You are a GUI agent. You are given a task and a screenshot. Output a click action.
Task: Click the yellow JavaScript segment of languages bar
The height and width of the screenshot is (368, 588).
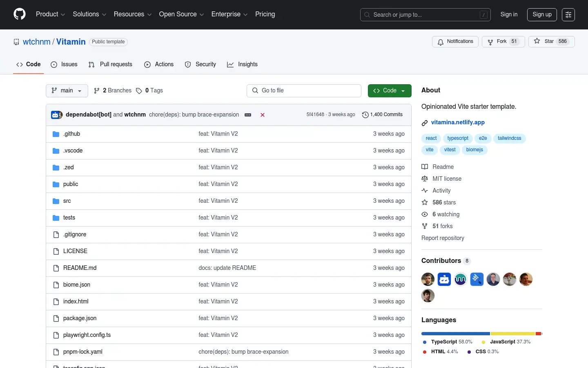pyautogui.click(x=513, y=334)
